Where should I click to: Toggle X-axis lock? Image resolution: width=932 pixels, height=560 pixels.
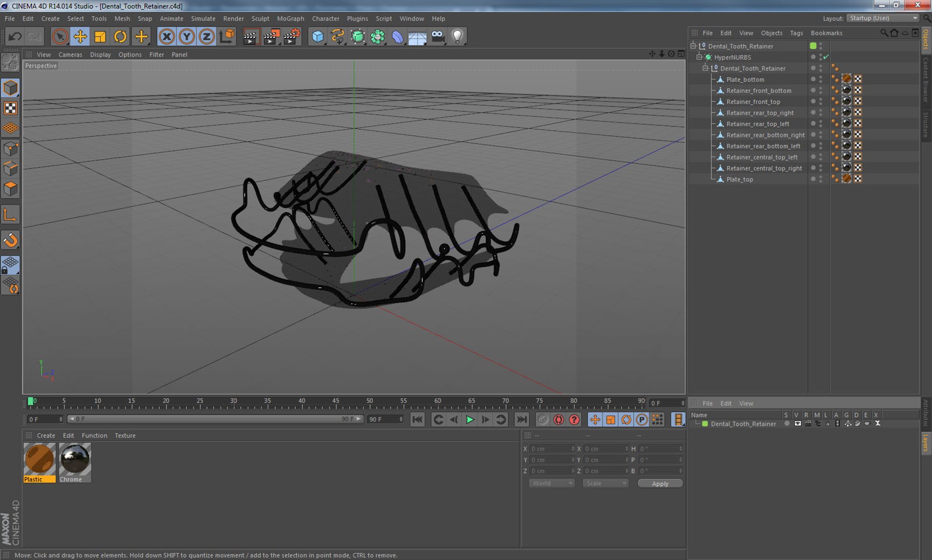(167, 36)
